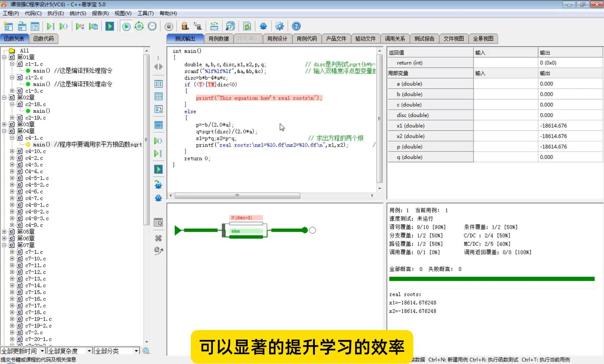Open settings via the gear icon

[279, 26]
